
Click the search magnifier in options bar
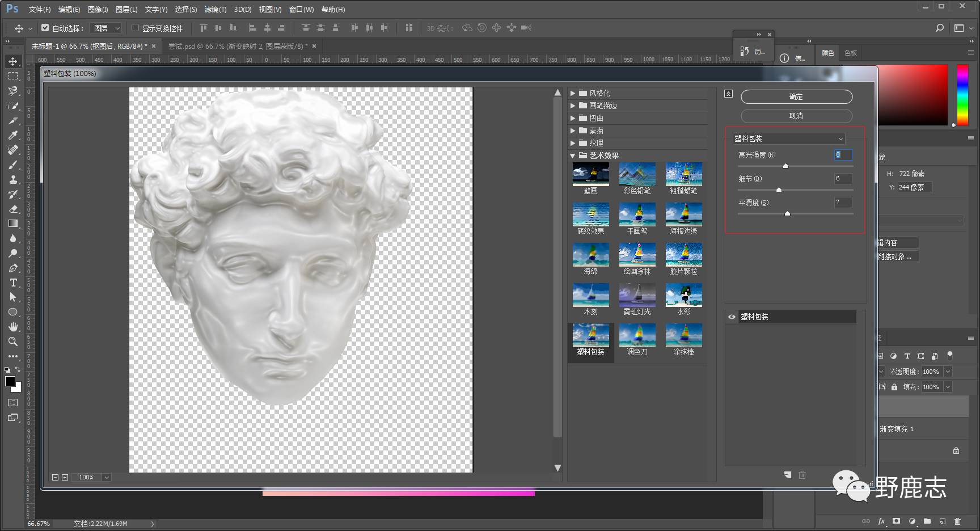coord(939,28)
